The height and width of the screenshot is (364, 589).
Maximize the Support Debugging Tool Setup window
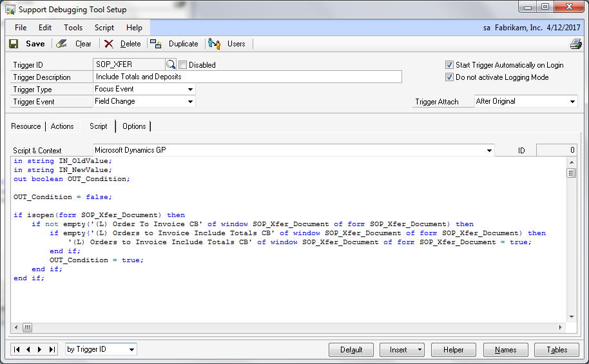tap(545, 6)
